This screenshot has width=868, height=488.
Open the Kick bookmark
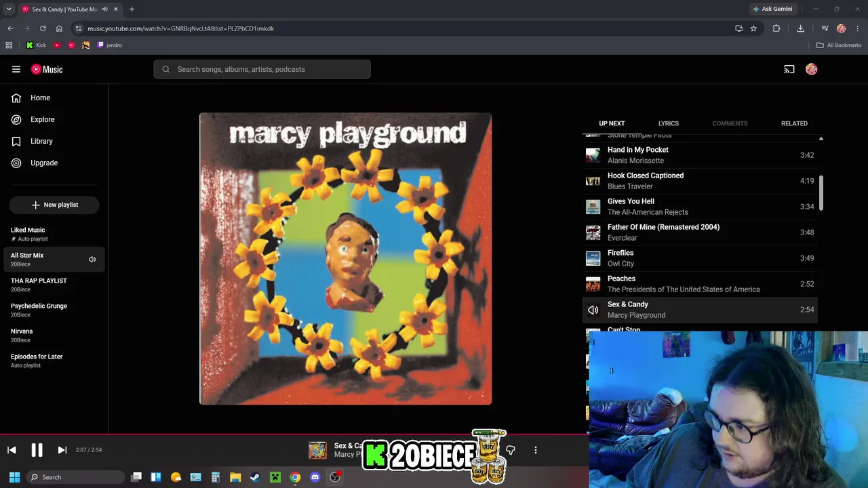click(x=36, y=45)
